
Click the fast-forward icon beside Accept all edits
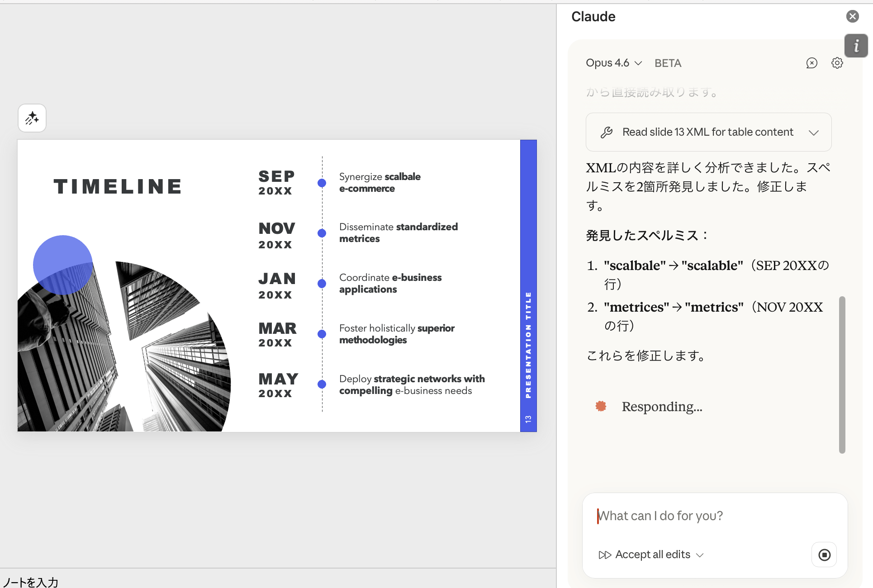coord(606,555)
